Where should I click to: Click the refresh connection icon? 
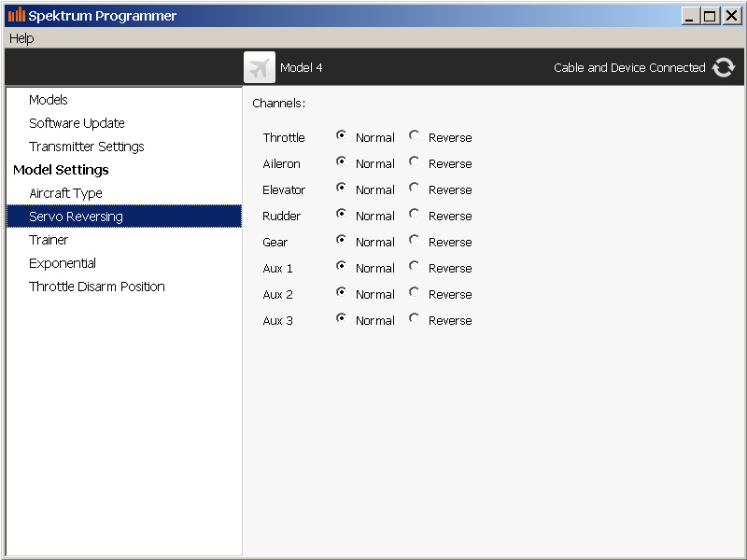pyautogui.click(x=723, y=67)
